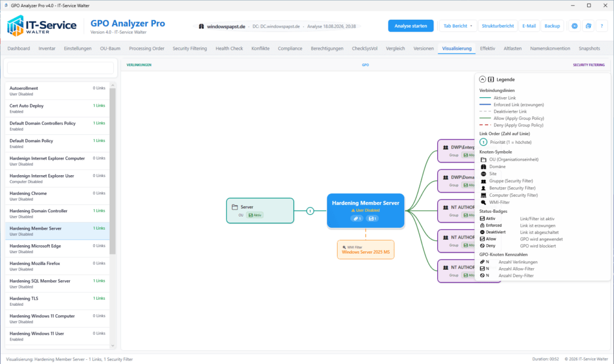
Task: Click the Site globe symbol in legend
Action: [x=484, y=173]
